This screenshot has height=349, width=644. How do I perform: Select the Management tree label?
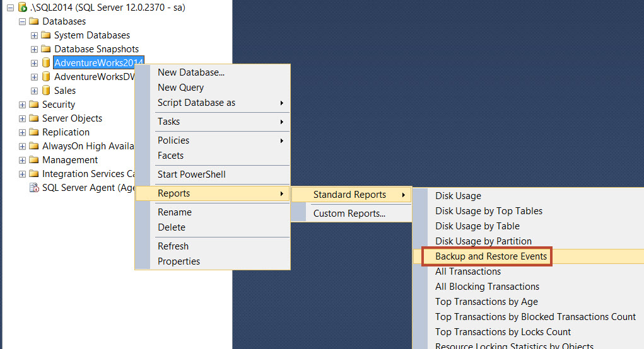[x=70, y=160]
